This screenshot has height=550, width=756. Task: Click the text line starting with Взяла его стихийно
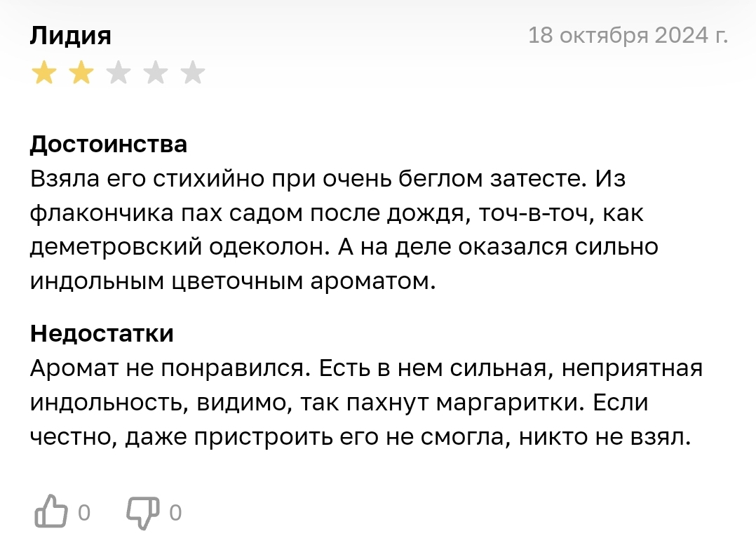coord(328,179)
